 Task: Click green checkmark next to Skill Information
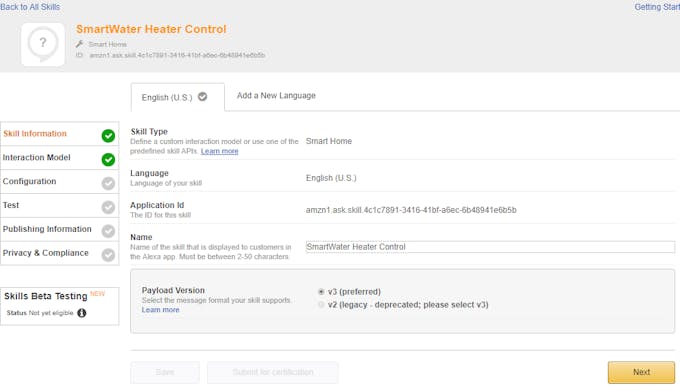tap(108, 136)
